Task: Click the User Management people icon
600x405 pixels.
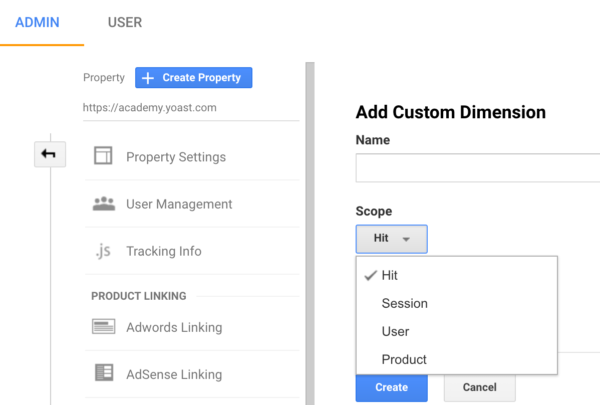Action: pos(104,204)
